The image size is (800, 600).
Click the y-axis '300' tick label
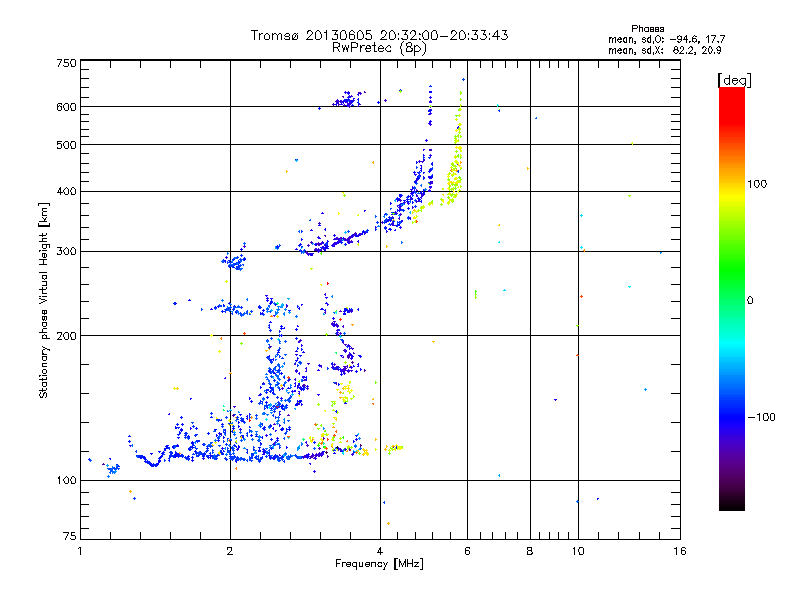(66, 252)
